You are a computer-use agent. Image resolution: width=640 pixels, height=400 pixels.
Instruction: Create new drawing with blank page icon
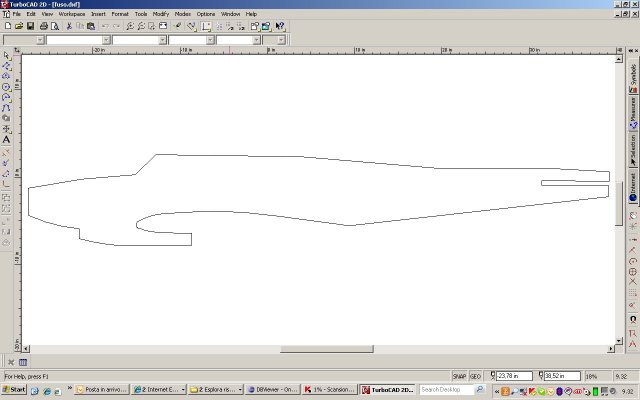coord(7,26)
